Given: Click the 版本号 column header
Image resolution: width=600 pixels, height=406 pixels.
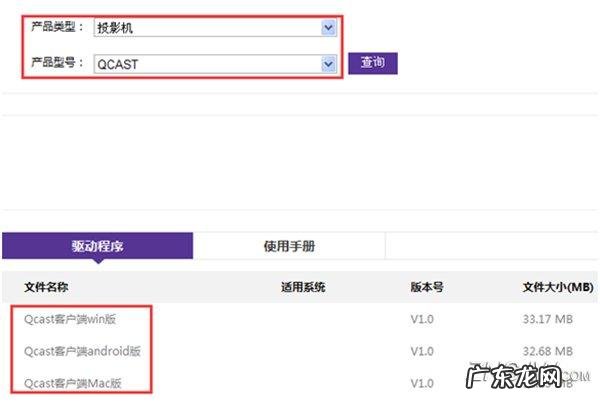Looking at the screenshot, I should [x=427, y=287].
